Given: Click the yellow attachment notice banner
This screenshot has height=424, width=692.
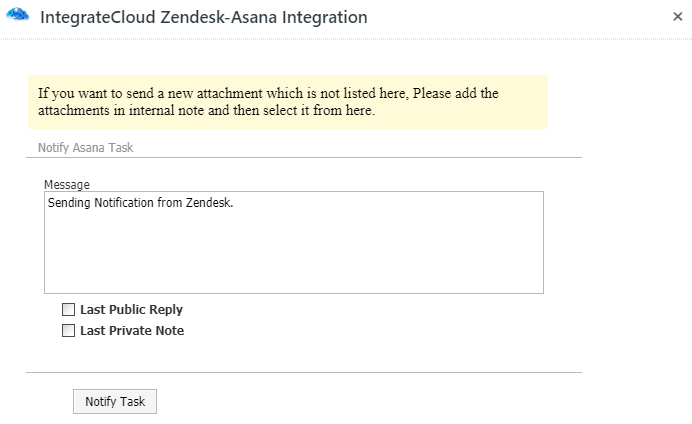Looking at the screenshot, I should click(288, 102).
